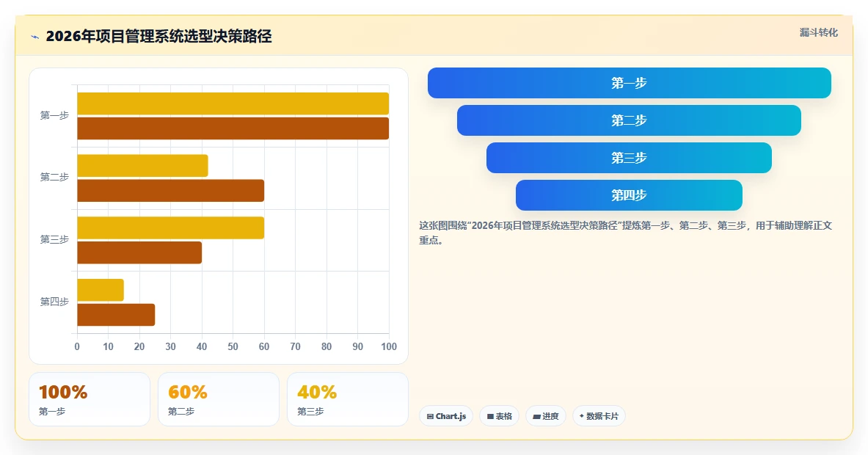Image resolution: width=868 pixels, height=455 pixels.
Task: Click the yellow 第二步 chart bar
Action: point(143,166)
